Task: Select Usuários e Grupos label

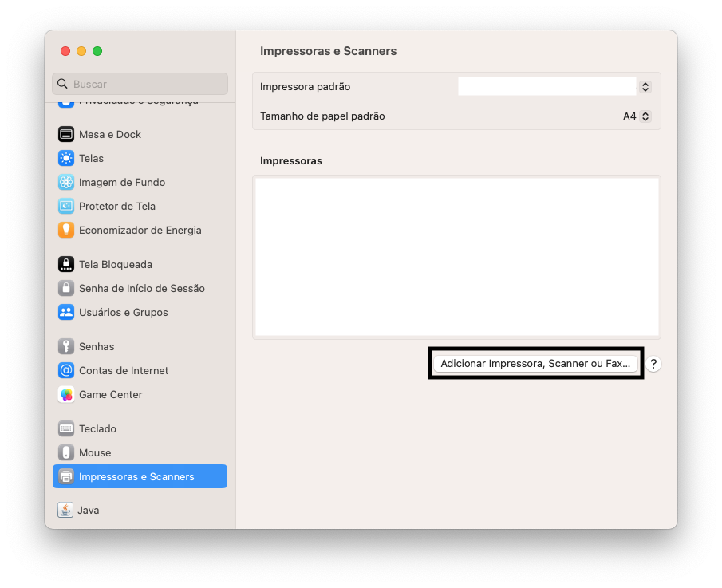Action: point(124,312)
